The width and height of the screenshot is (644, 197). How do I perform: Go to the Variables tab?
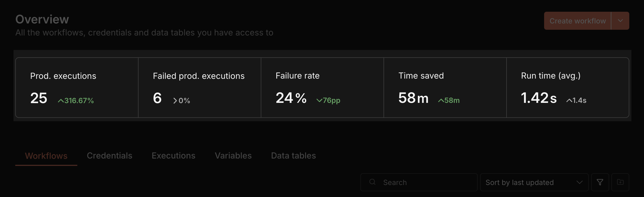(233, 156)
